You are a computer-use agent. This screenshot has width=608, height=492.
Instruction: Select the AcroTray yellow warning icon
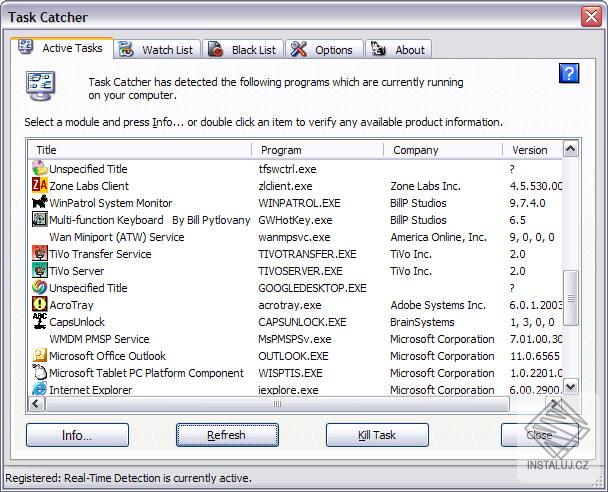[40, 304]
